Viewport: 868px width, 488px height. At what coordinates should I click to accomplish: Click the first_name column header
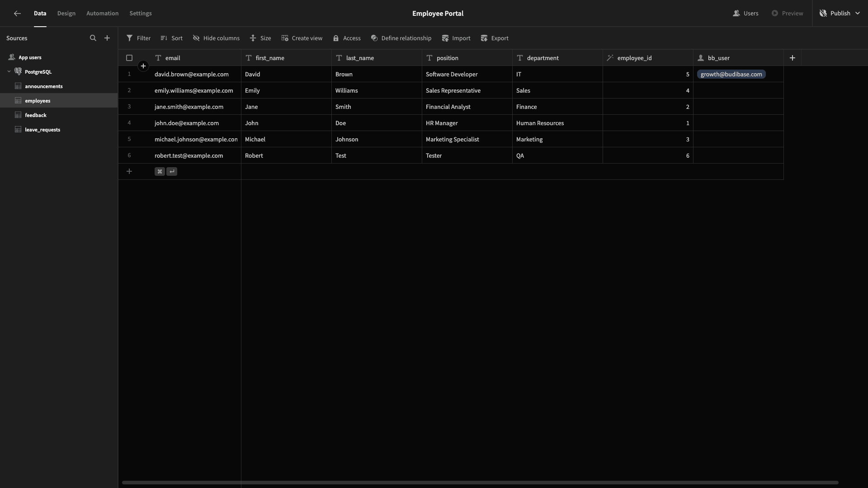286,58
